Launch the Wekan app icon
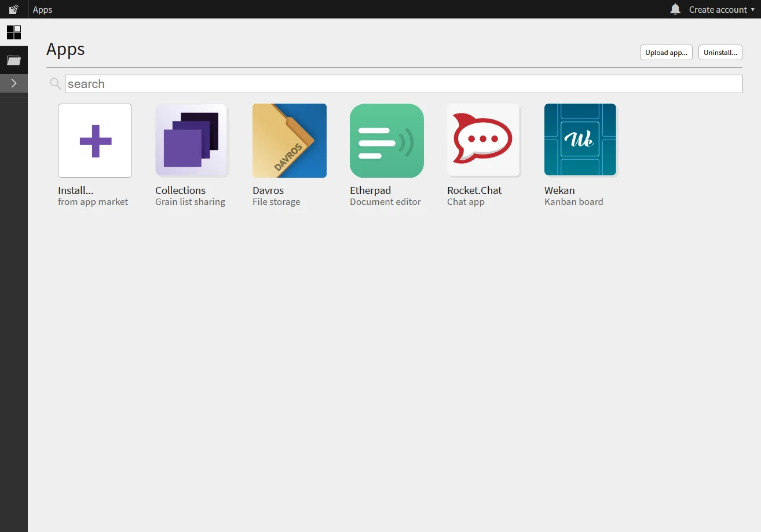The width and height of the screenshot is (761, 532). point(580,140)
